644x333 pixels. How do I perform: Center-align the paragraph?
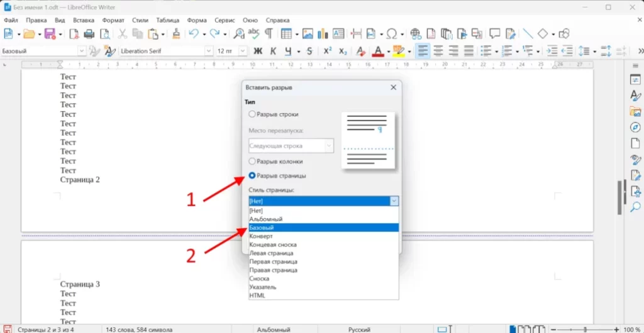click(438, 52)
